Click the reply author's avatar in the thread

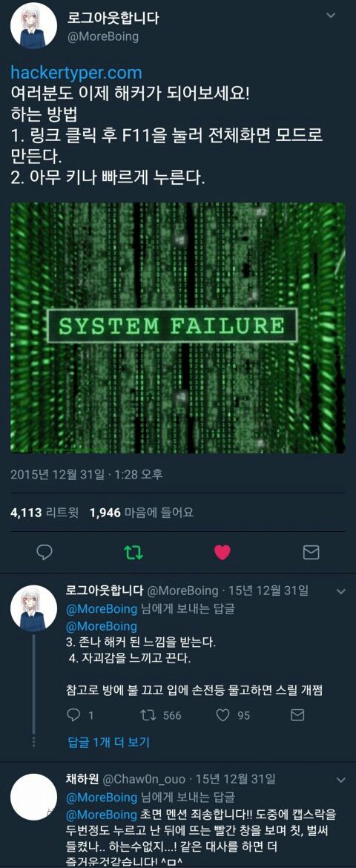pos(33,608)
